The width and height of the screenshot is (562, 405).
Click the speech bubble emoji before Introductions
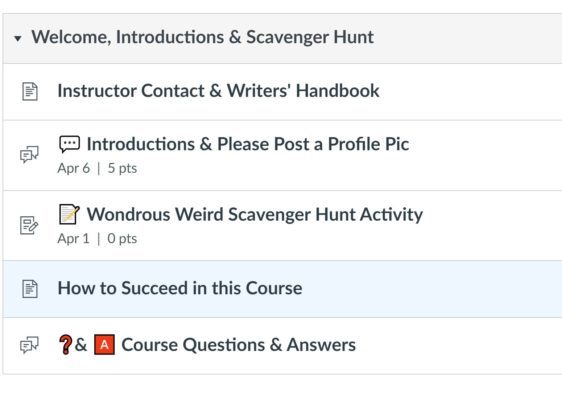pos(70,144)
